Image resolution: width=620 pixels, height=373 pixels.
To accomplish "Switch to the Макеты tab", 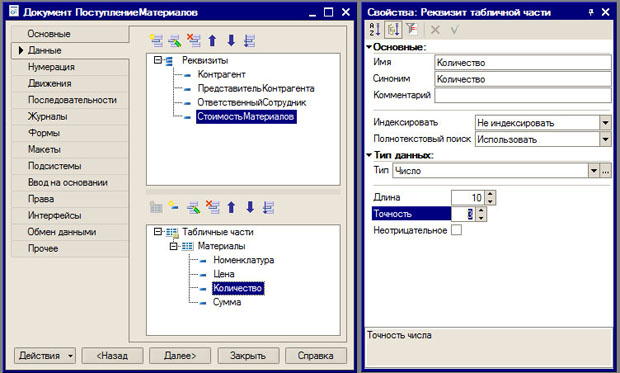I will (x=70, y=150).
